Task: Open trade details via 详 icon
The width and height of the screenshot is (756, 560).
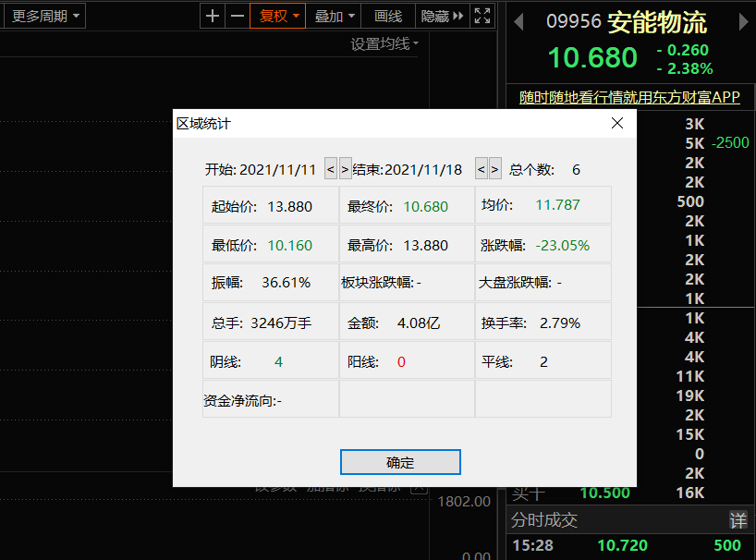Action: click(738, 520)
